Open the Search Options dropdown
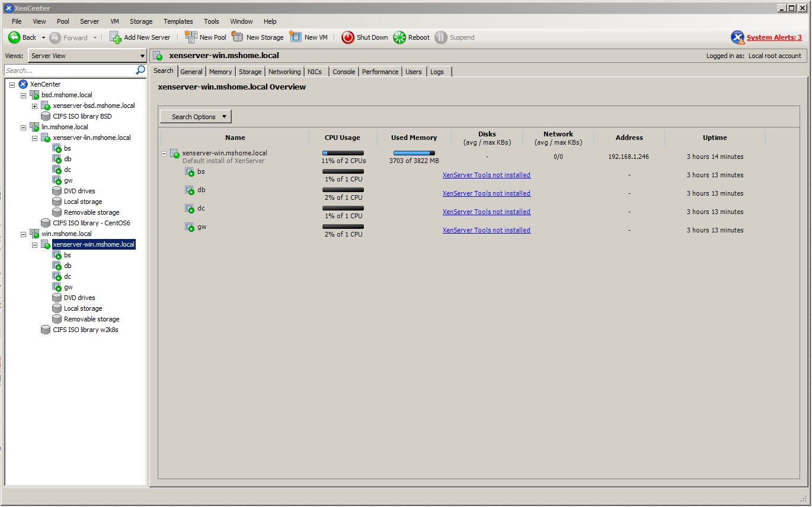 point(196,117)
